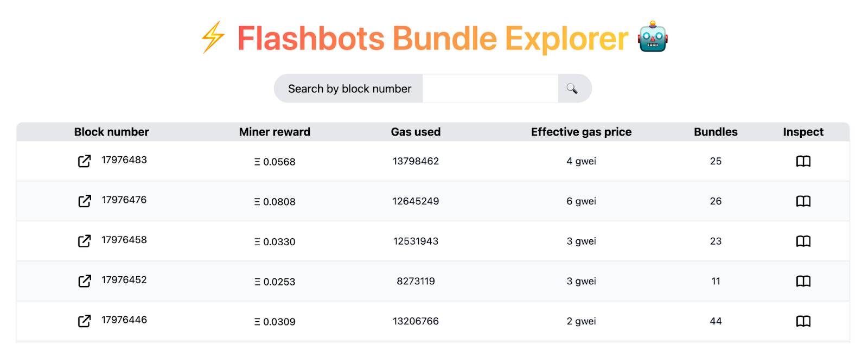
Task: Select the Miner reward column header
Action: pyautogui.click(x=275, y=132)
